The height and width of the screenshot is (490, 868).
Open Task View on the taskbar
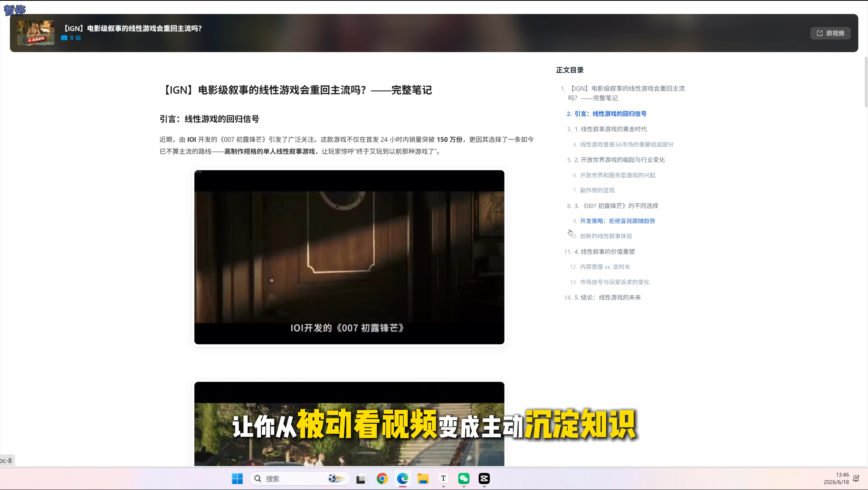tap(361, 479)
